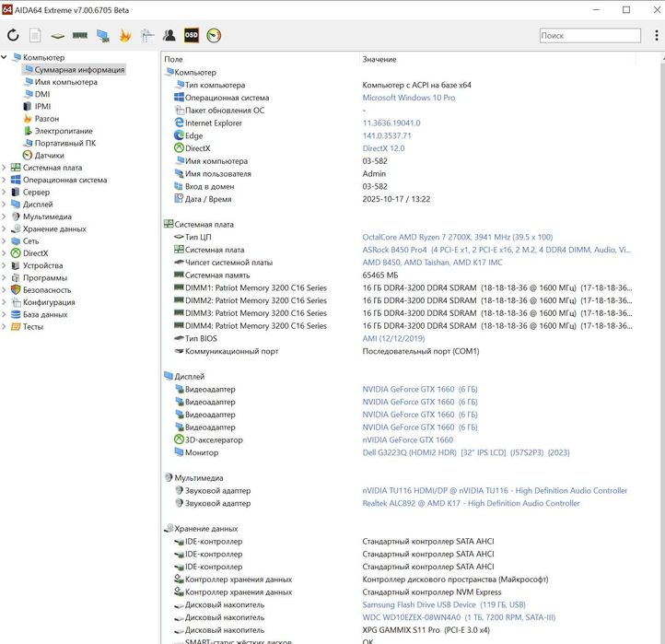Click the vertical scrollbar up arrow
The image size is (665, 644).
(662, 58)
